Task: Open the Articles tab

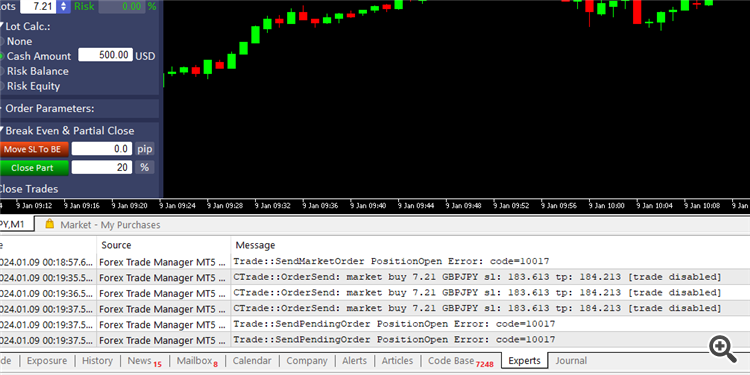Action: [397, 361]
